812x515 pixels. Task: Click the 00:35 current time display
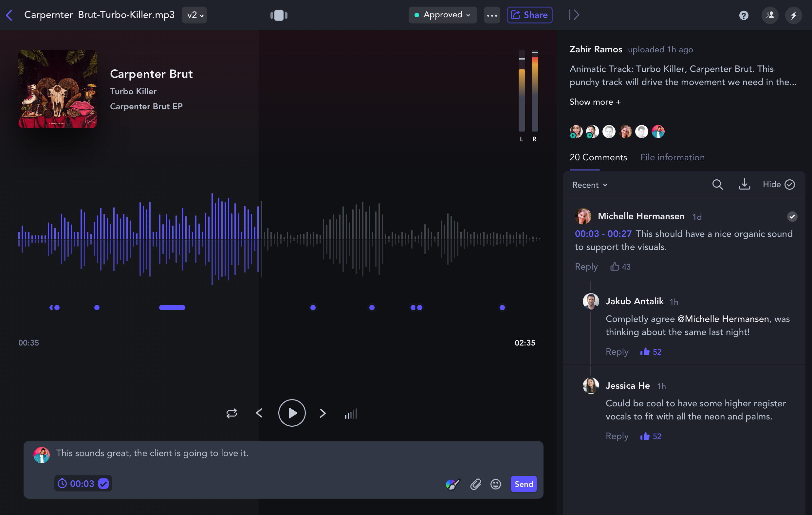[x=29, y=343]
